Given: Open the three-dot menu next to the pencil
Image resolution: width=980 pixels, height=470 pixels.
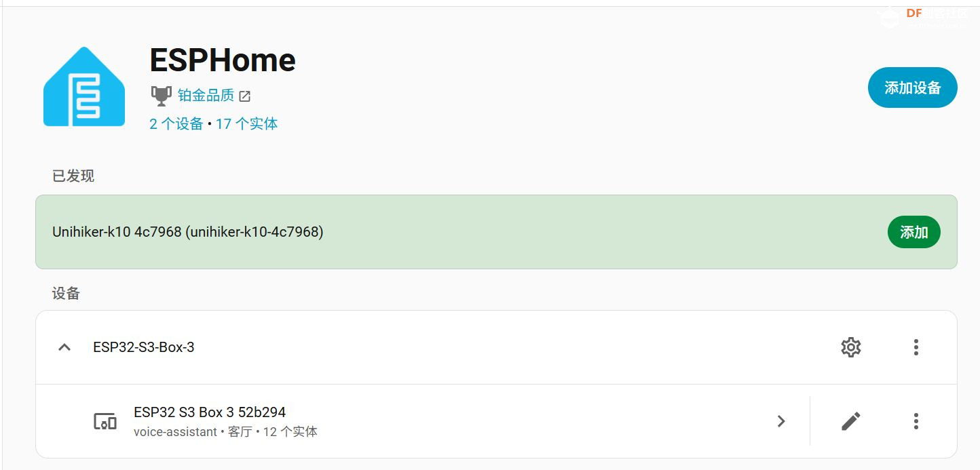Looking at the screenshot, I should pos(916,420).
